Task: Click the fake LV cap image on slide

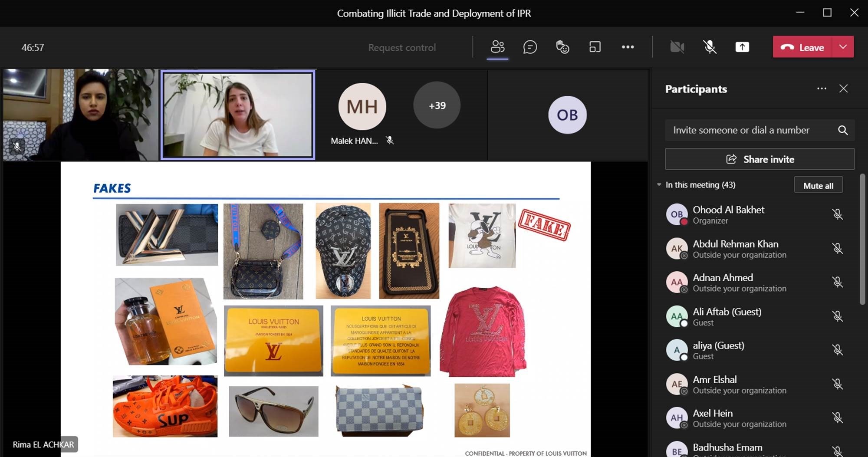Action: (343, 251)
